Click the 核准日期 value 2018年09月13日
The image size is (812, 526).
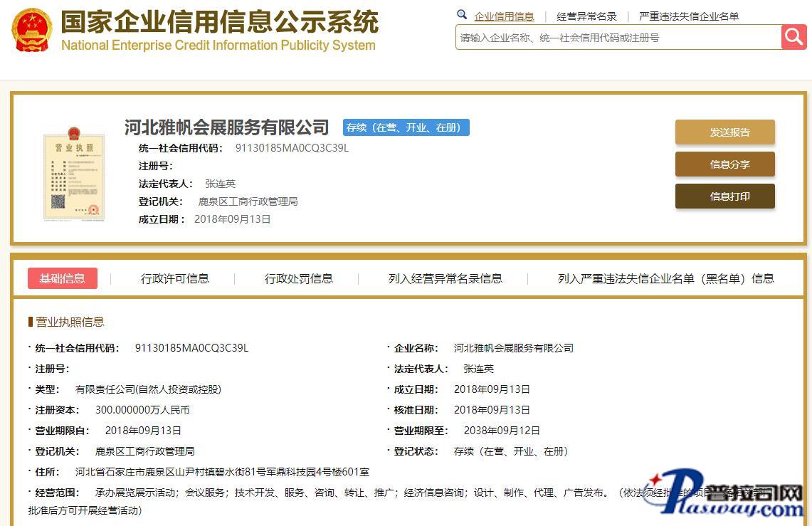coord(492,410)
